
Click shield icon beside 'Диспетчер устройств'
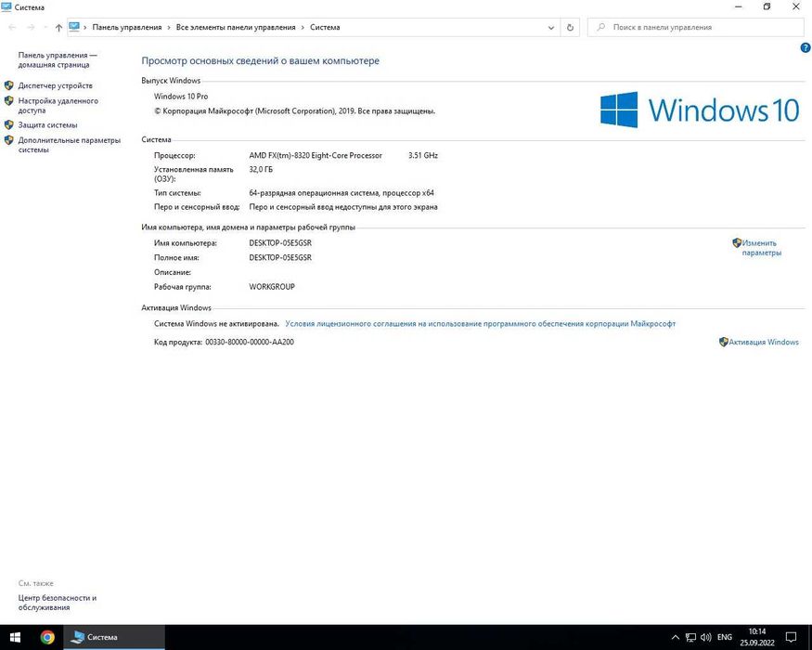[x=8, y=85]
